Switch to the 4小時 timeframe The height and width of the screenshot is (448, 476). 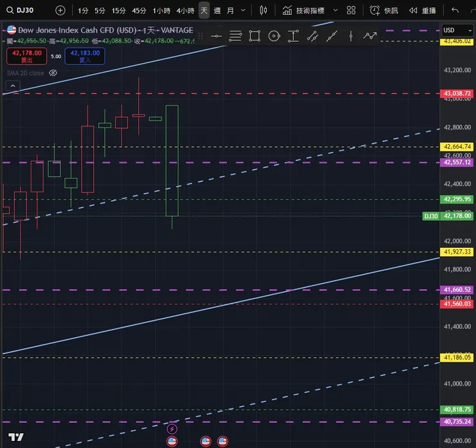(x=185, y=11)
